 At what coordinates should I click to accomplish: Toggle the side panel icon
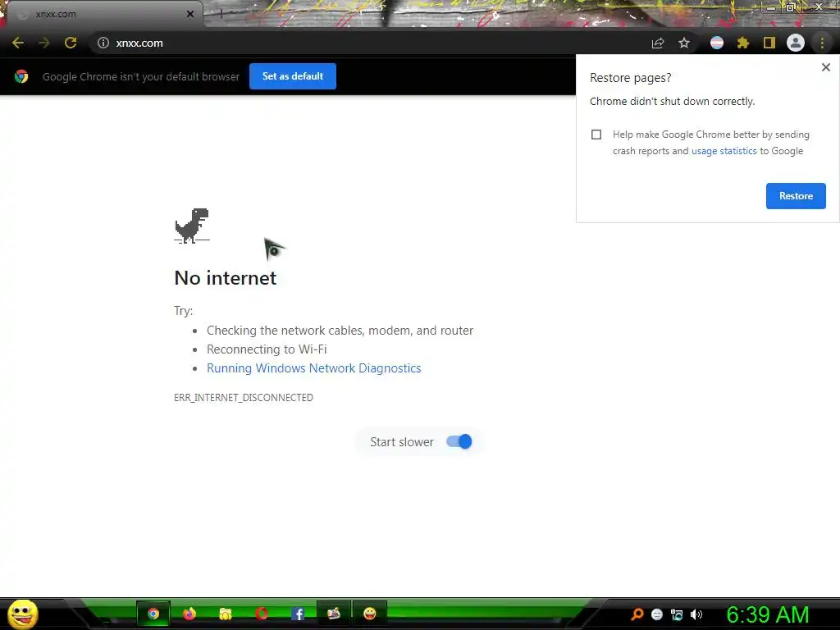pos(769,43)
